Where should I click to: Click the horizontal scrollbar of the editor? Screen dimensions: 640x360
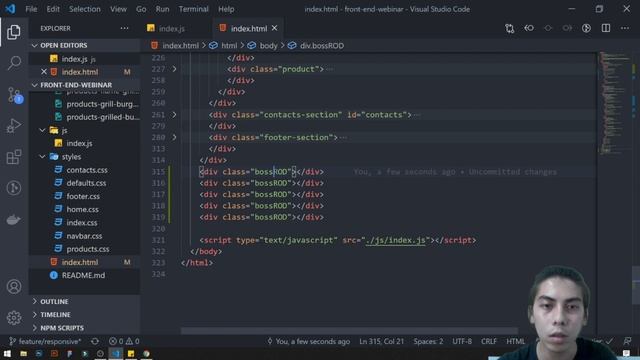349,331
